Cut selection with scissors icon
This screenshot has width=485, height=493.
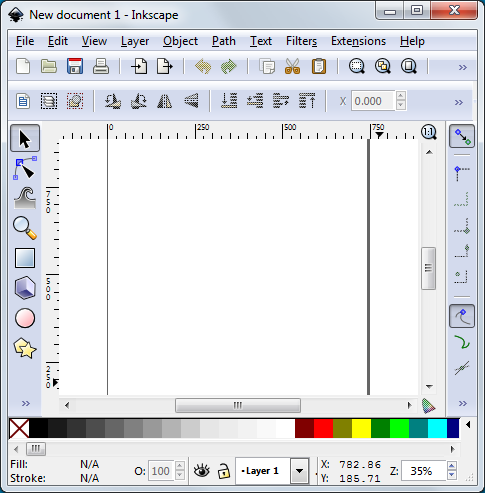pyautogui.click(x=293, y=66)
